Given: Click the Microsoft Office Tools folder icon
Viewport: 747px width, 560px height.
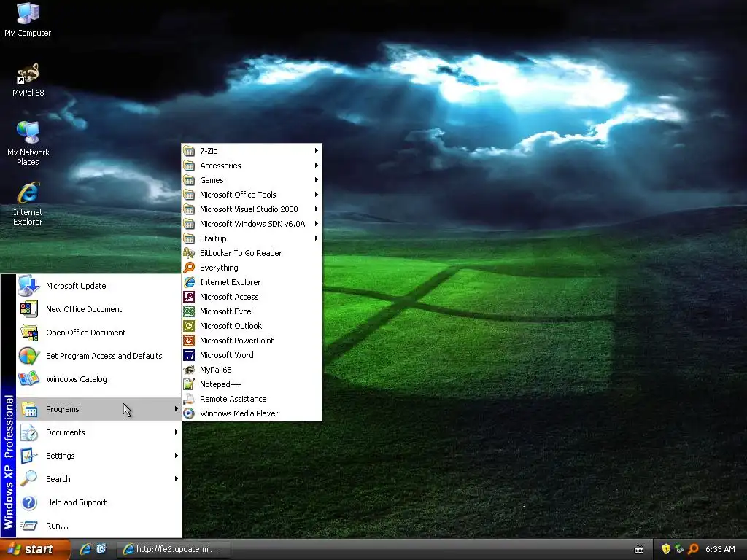Looking at the screenshot, I should (x=189, y=195).
